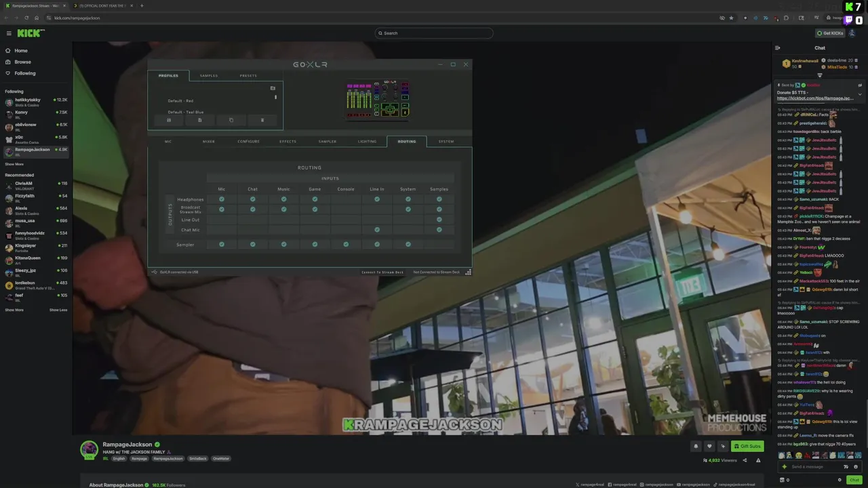
Task: Click the report flag icon under Gift Subs
Action: tap(758, 460)
